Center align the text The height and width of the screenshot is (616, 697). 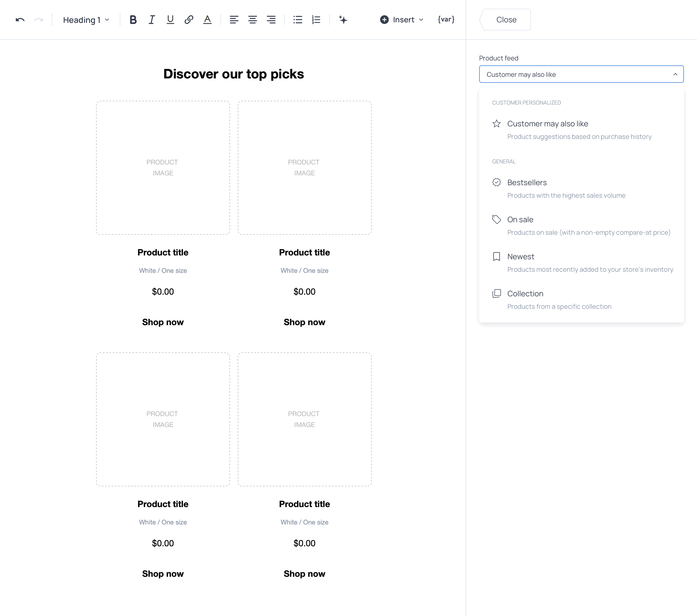pos(253,20)
